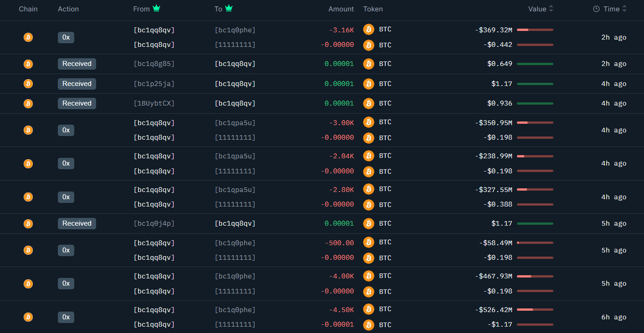This screenshot has width=644, height=333.
Task: Select BTC token icon beside -500.00 amount
Action: point(368,242)
